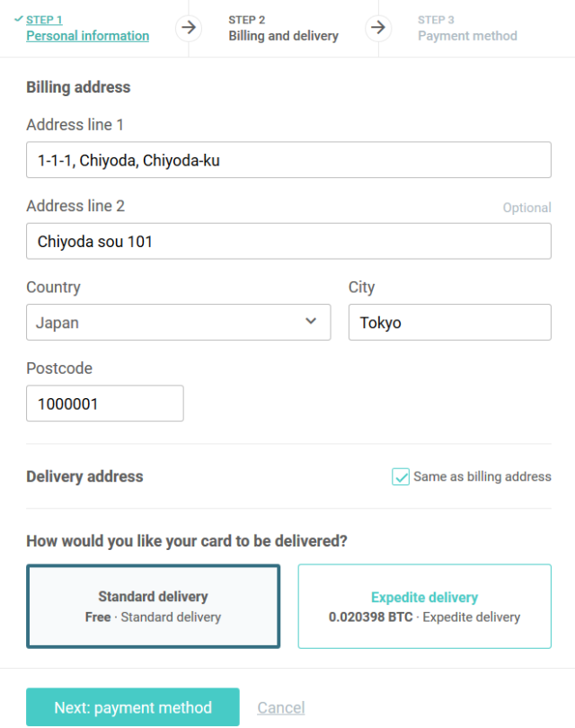Go to Step 1 Personal information
575x728 pixels.
tap(87, 36)
